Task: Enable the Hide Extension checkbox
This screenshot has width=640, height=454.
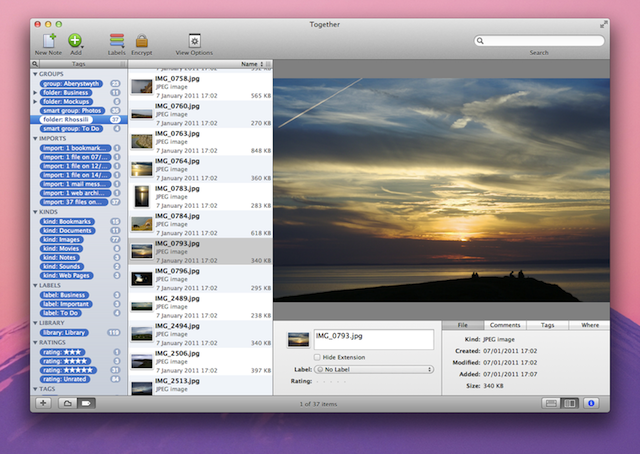Action: 318,357
